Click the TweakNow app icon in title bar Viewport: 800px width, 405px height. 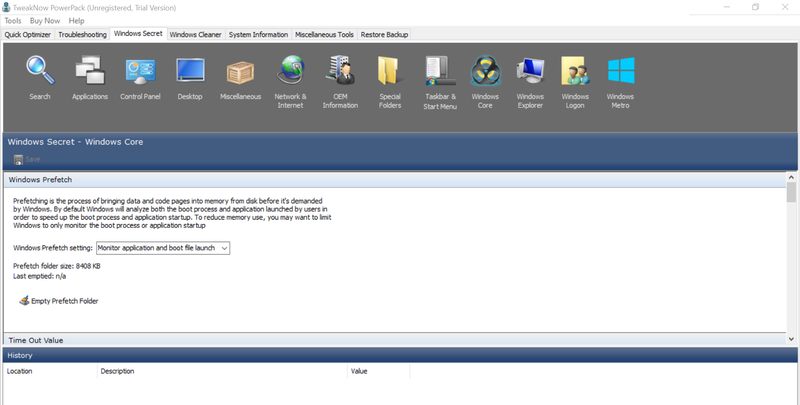(x=6, y=7)
